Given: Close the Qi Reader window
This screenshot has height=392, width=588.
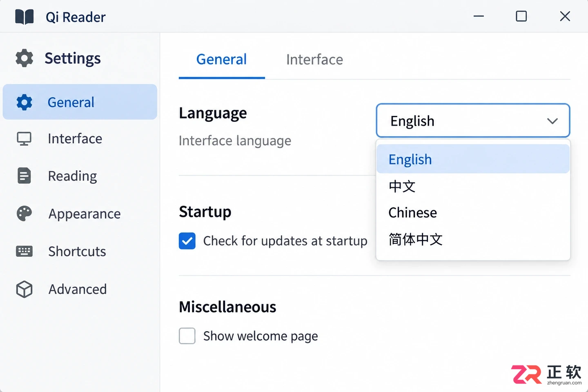Looking at the screenshot, I should [x=565, y=16].
